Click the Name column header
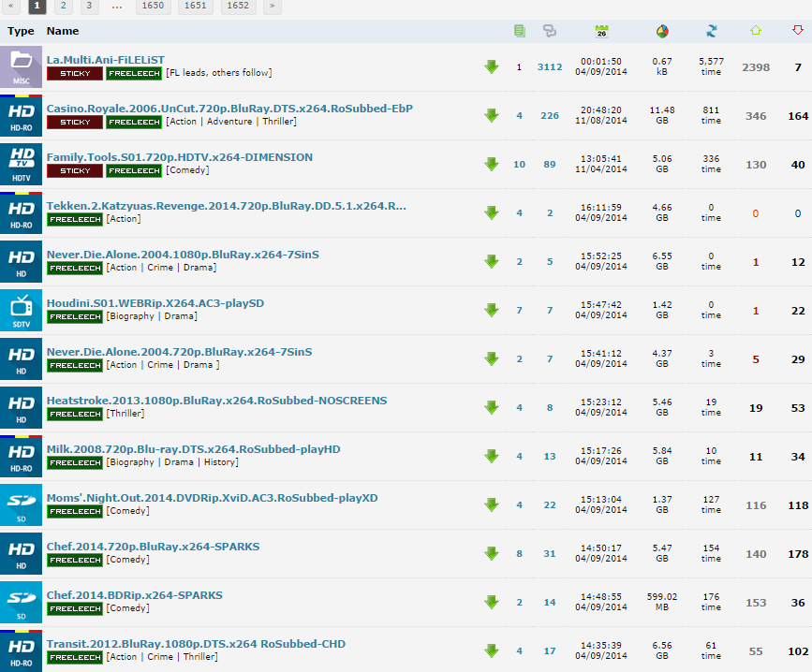The width and height of the screenshot is (812, 672). [63, 31]
